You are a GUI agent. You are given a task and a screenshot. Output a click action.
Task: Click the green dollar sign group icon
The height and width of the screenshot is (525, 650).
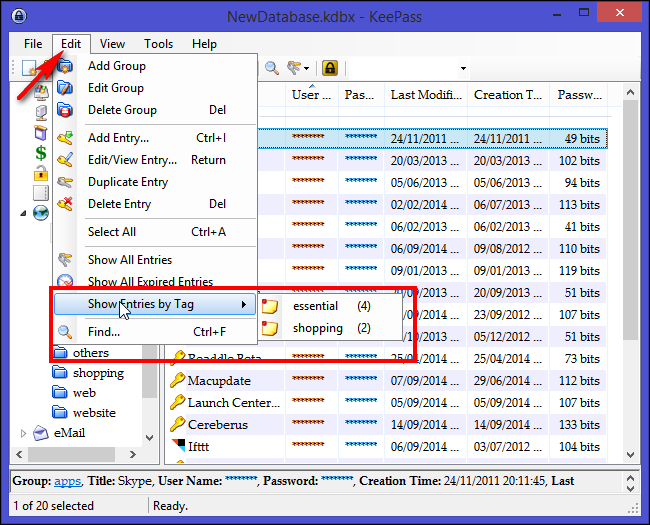point(40,153)
